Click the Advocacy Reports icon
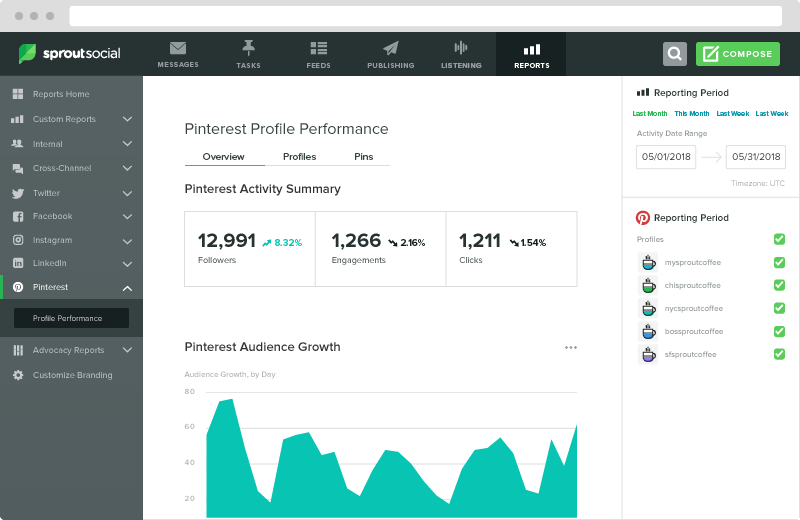Viewport: 800px width, 520px height. click(x=18, y=350)
